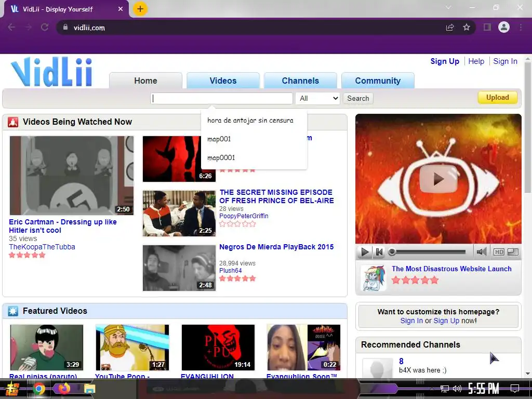Open featured 0:22 video thumbnail

click(303, 348)
